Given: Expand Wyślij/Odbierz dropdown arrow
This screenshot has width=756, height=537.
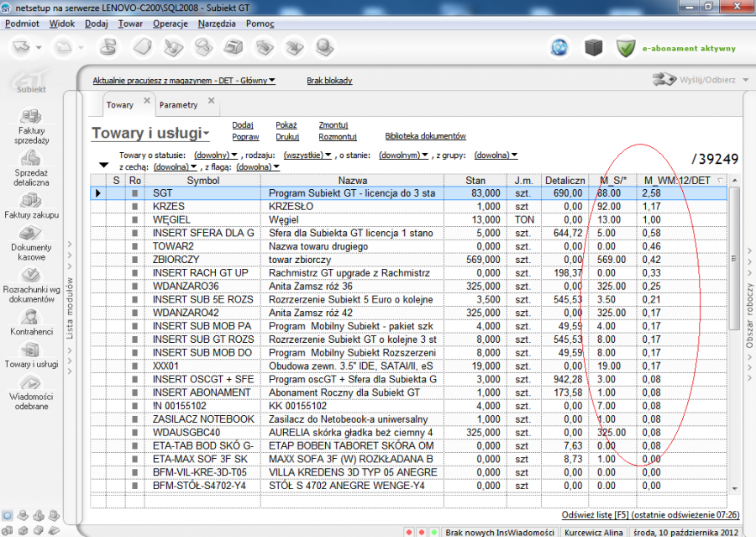Looking at the screenshot, I should (745, 80).
